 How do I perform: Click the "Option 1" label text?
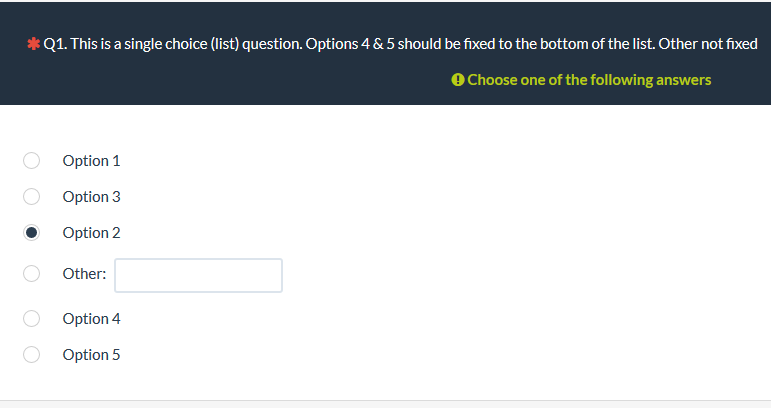click(x=91, y=160)
